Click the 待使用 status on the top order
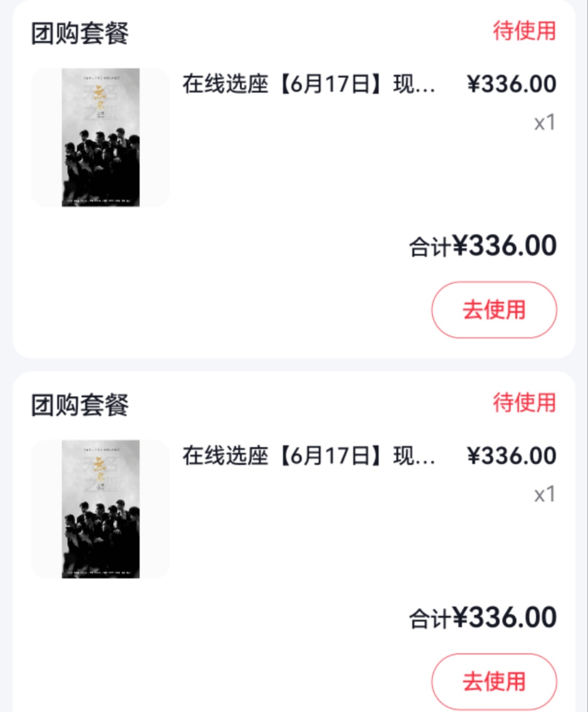 (524, 31)
